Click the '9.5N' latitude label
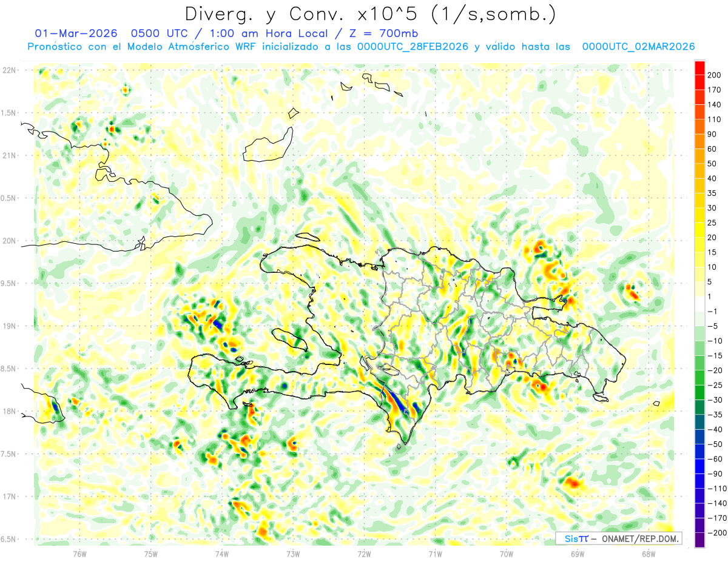 8,283
